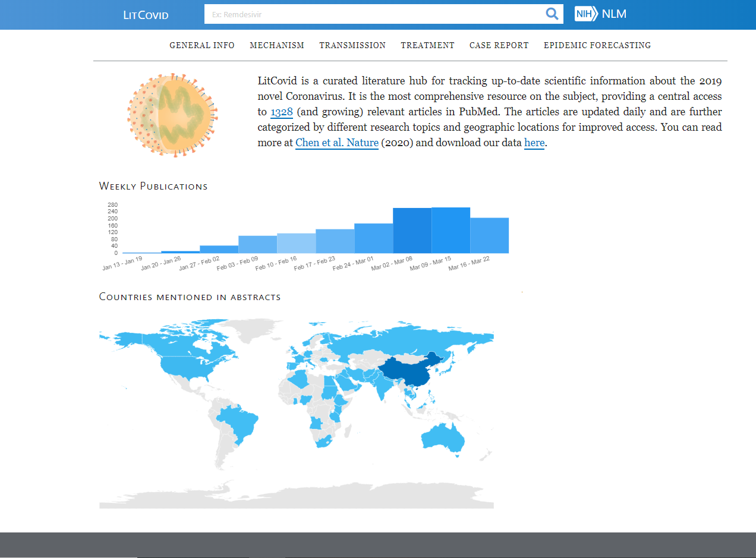This screenshot has width=756, height=558.
Task: Click the 280 y-axis value
Action: pos(112,205)
